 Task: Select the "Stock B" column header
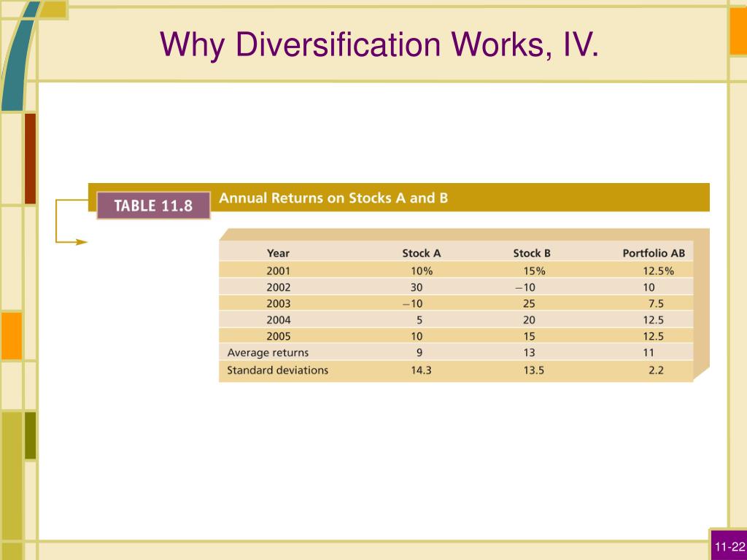point(532,253)
